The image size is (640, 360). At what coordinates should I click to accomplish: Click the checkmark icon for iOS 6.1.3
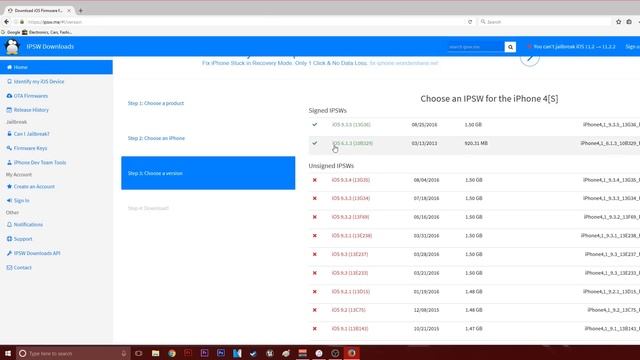315,143
